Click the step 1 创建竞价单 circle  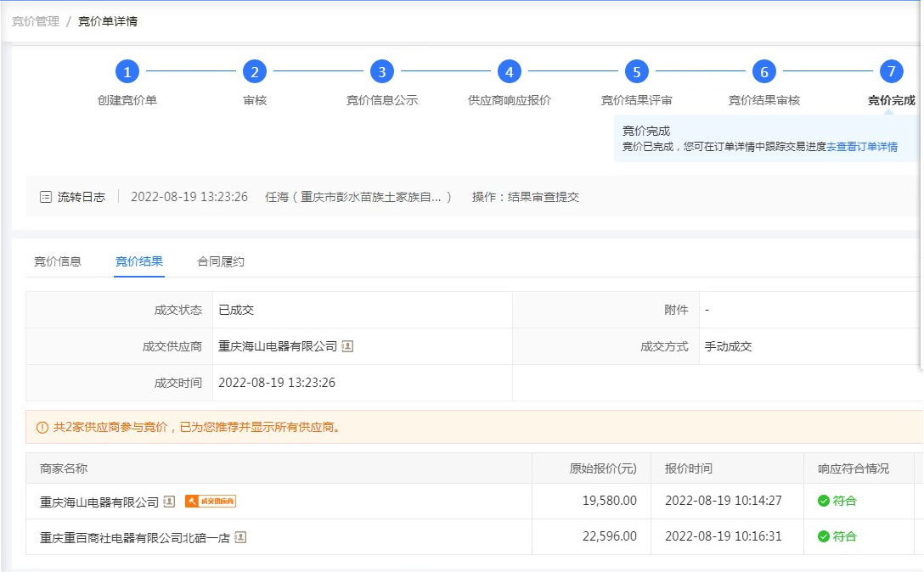pos(127,72)
